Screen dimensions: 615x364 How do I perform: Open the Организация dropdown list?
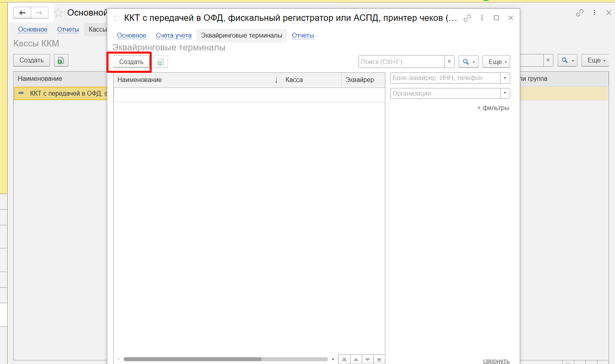[505, 93]
